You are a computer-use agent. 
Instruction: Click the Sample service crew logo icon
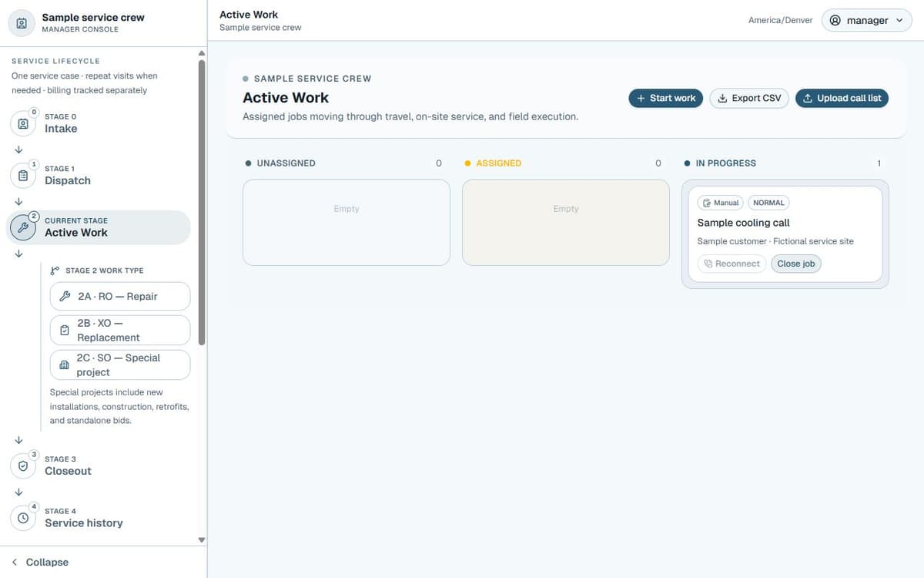pos(22,24)
